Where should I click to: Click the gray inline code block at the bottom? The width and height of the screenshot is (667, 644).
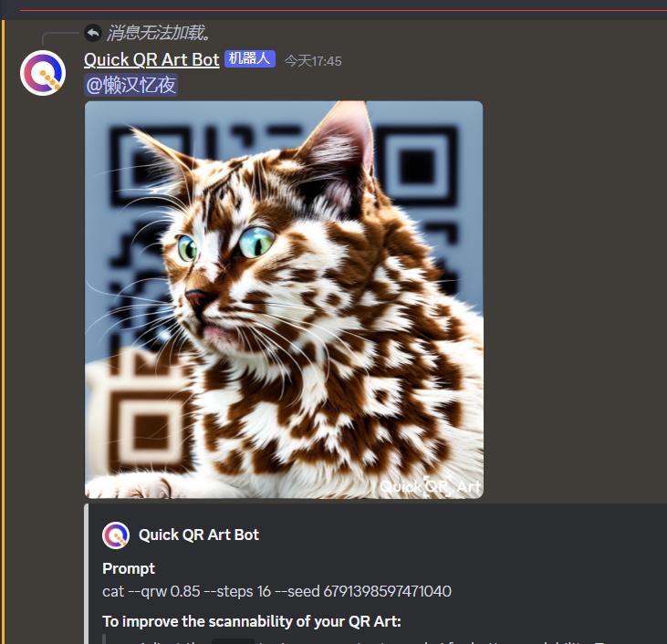pos(233,641)
